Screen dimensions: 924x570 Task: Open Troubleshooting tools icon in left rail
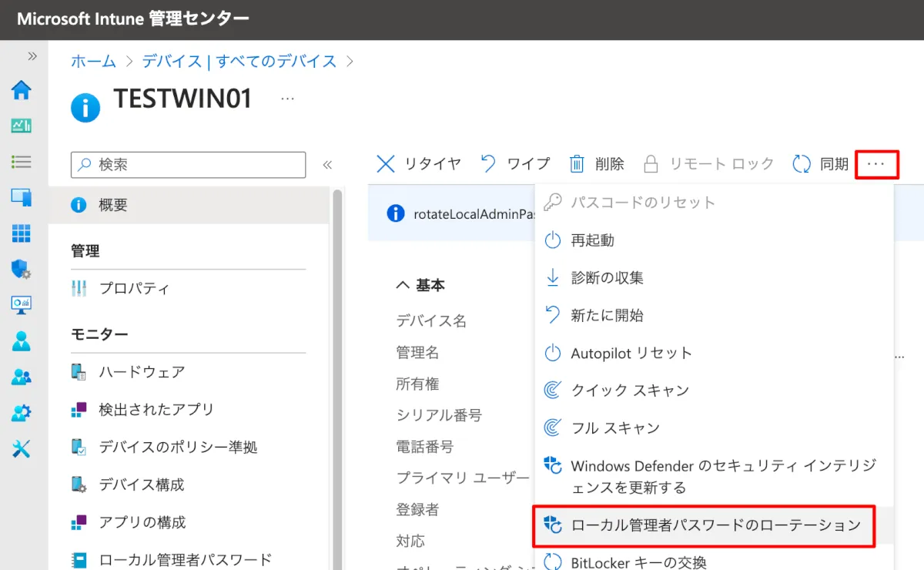22,448
